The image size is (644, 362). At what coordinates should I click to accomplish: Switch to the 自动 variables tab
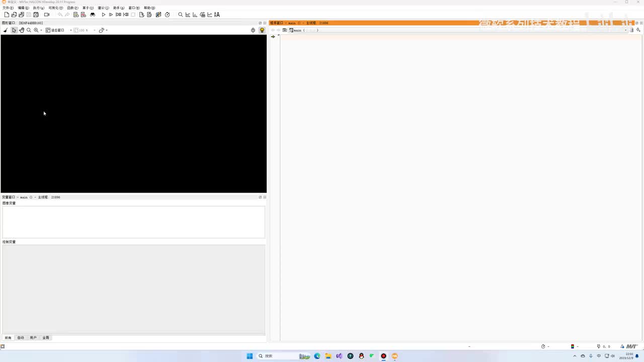coord(21,338)
